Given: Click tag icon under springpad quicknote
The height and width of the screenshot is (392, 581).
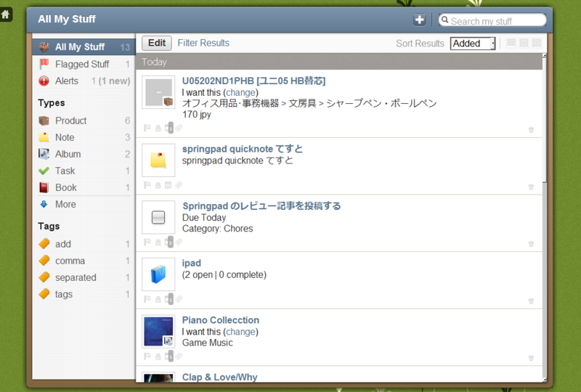Looking at the screenshot, I should [x=179, y=185].
